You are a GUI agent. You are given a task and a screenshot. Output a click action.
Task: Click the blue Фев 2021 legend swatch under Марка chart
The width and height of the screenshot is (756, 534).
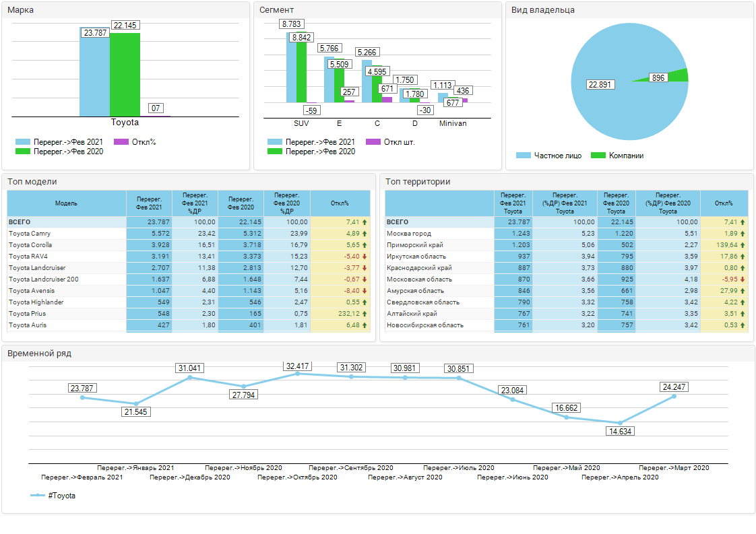(23, 142)
